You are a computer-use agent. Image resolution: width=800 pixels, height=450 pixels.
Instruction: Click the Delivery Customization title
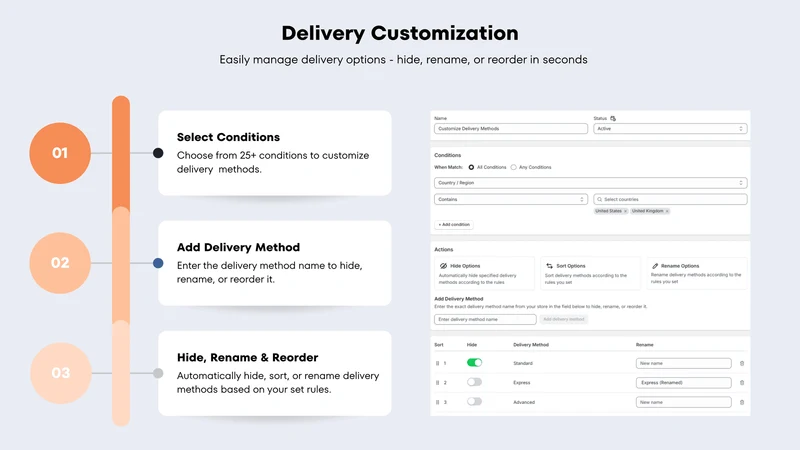click(400, 33)
